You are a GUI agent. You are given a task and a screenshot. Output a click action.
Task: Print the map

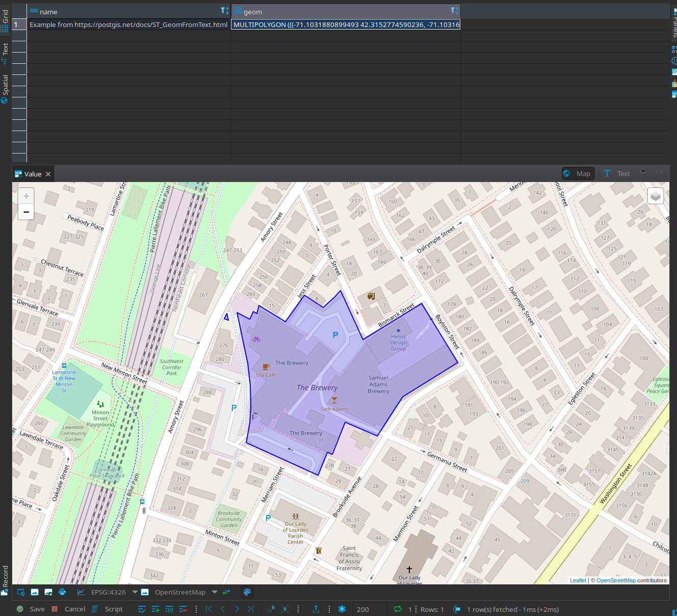pos(62,592)
